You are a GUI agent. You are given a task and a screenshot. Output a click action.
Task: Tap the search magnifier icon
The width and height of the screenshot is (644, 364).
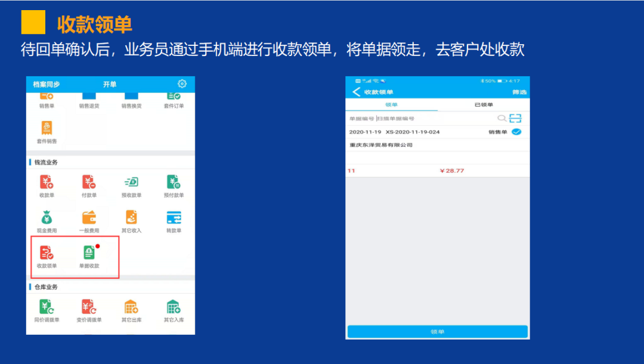(x=501, y=118)
